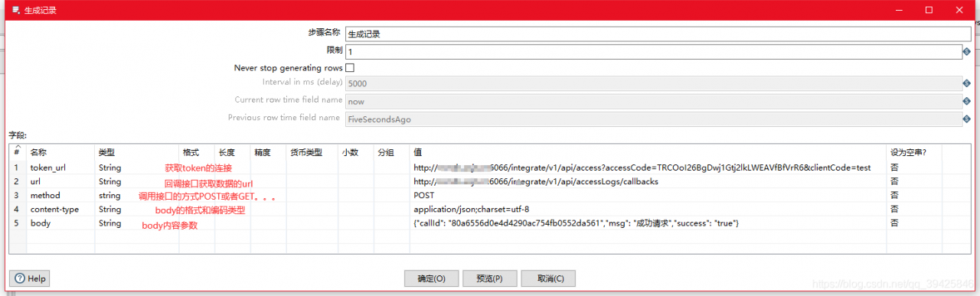Click the Interval in ms field showing 5000
This screenshot has width=980, height=296.
click(653, 84)
